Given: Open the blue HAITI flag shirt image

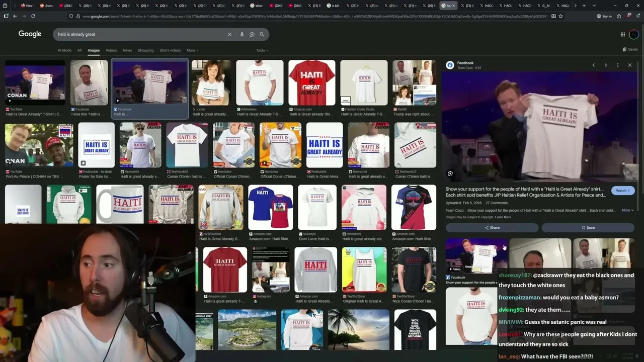Looking at the screenshot, I should pos(271,208).
